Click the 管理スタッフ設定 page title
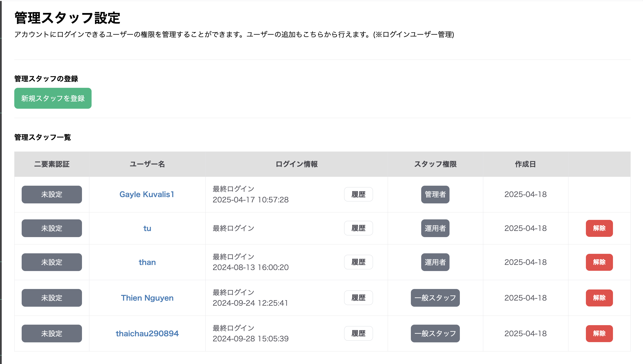The image size is (643, 364). [x=67, y=18]
